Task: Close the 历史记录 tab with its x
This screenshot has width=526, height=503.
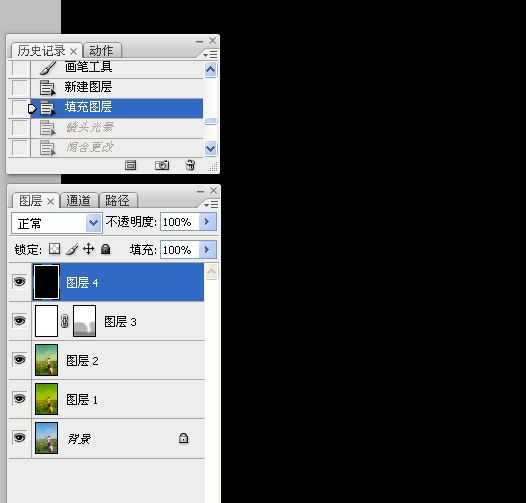Action: coord(74,52)
